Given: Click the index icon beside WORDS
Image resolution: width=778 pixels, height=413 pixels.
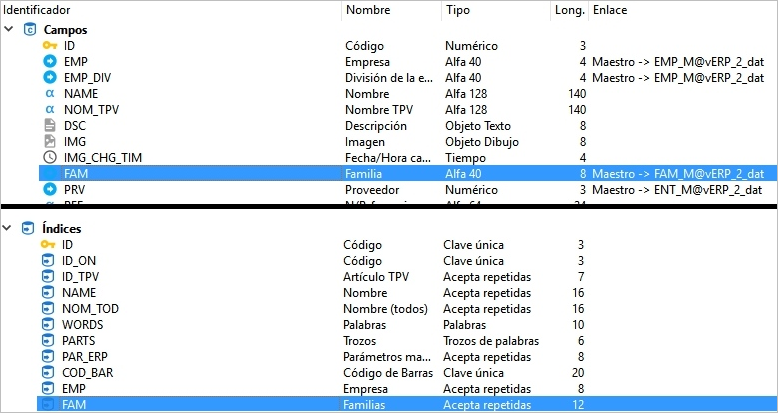Looking at the screenshot, I should pyautogui.click(x=49, y=325).
